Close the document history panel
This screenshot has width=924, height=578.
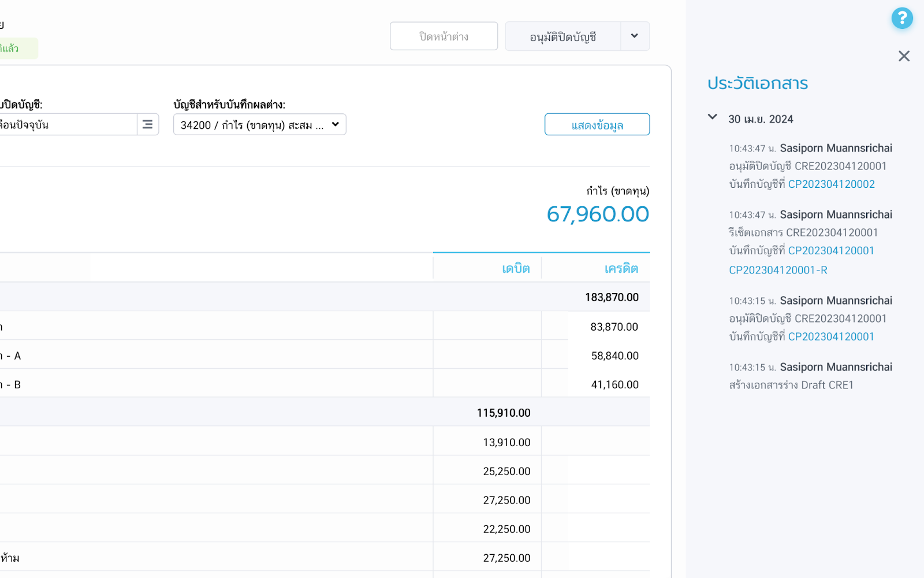(x=904, y=56)
